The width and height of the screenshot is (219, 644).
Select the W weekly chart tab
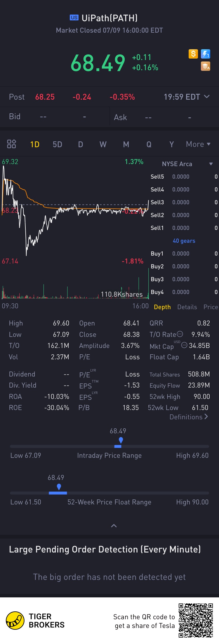(103, 145)
